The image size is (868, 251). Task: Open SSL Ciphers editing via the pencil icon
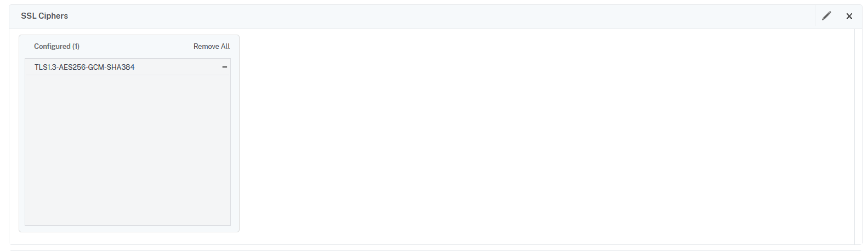tap(826, 16)
